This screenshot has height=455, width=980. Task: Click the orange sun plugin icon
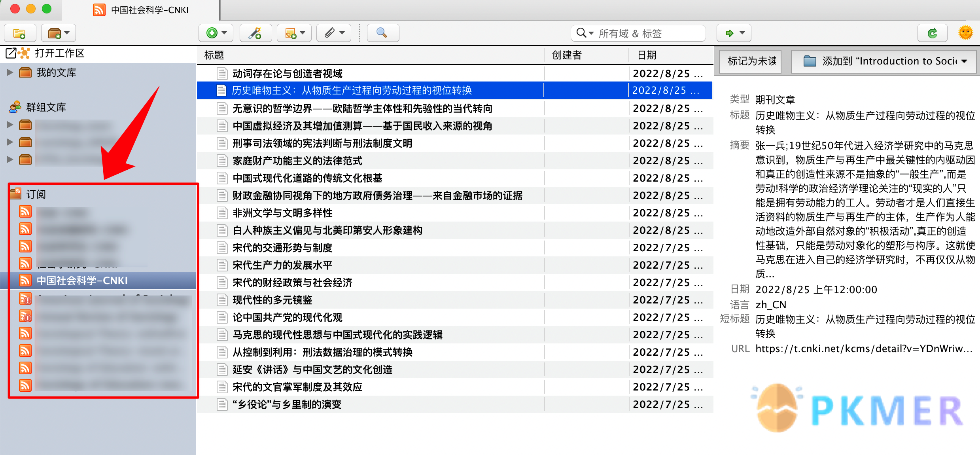(x=966, y=33)
